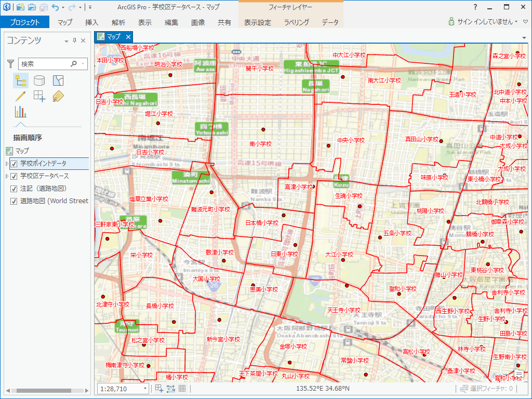This screenshot has height=399, width=532.
Task: Open the コンテンツ pane options dropdown
Action: click(66, 41)
